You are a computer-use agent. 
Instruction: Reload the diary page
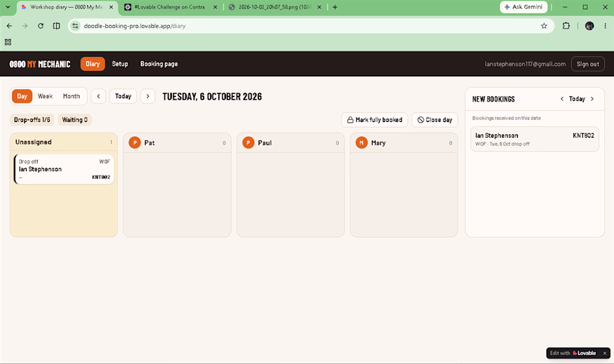click(41, 26)
